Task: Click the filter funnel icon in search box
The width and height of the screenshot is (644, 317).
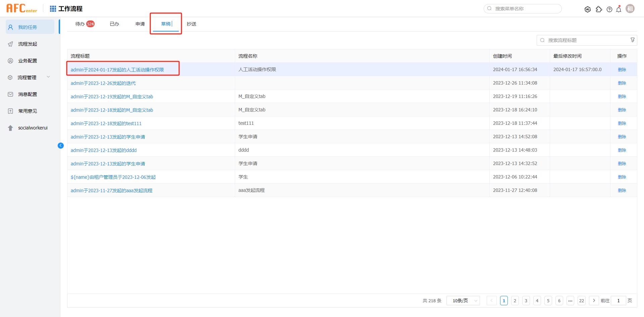Action: click(633, 40)
